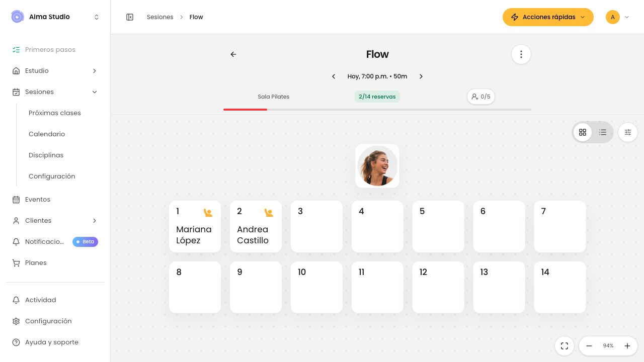Click the instructor photo thumbnail

point(377,166)
